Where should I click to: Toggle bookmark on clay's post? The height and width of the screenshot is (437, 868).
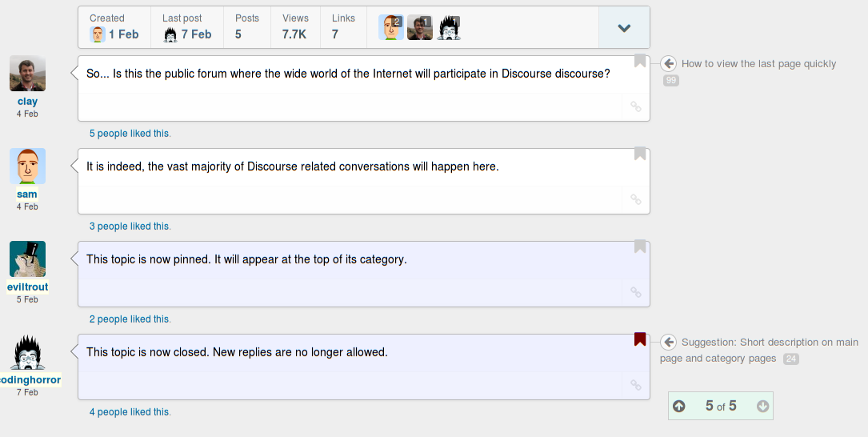(x=640, y=61)
